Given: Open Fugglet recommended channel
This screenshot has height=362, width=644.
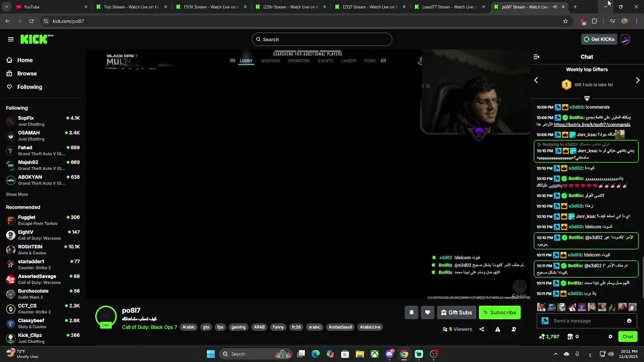Looking at the screenshot, I should pos(43,220).
